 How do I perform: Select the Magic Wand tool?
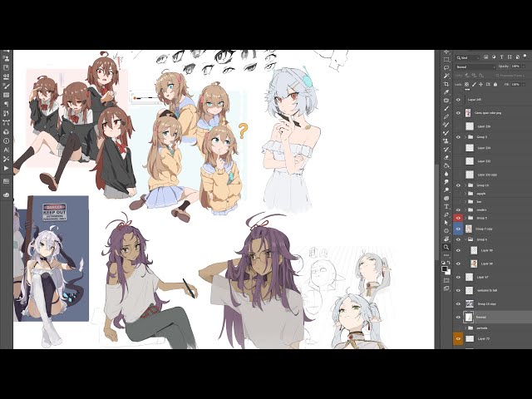(446, 76)
